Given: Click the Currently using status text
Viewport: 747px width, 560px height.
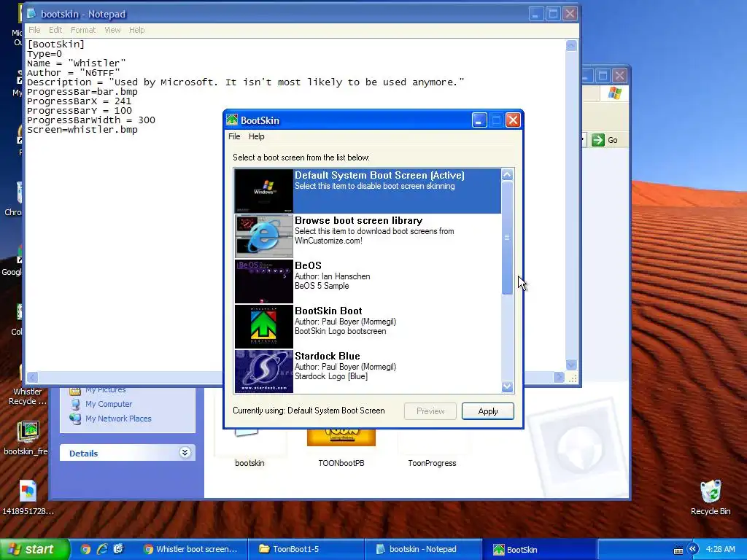Looking at the screenshot, I should point(309,411).
